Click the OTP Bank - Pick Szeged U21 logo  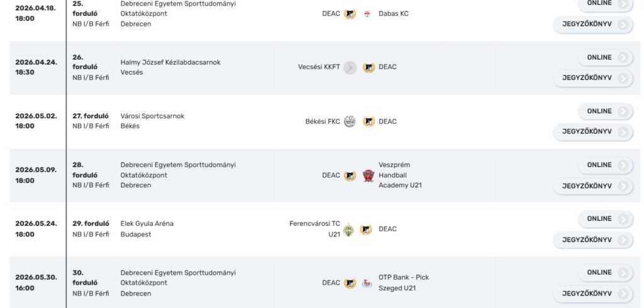pyautogui.click(x=367, y=283)
